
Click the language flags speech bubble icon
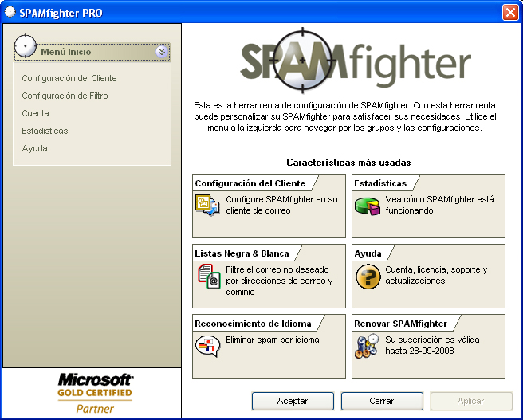(207, 346)
